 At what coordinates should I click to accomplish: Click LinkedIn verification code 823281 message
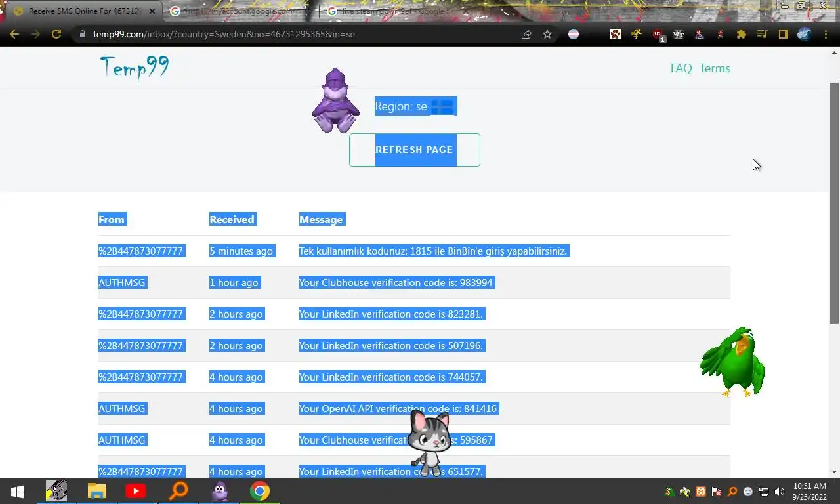point(391,314)
